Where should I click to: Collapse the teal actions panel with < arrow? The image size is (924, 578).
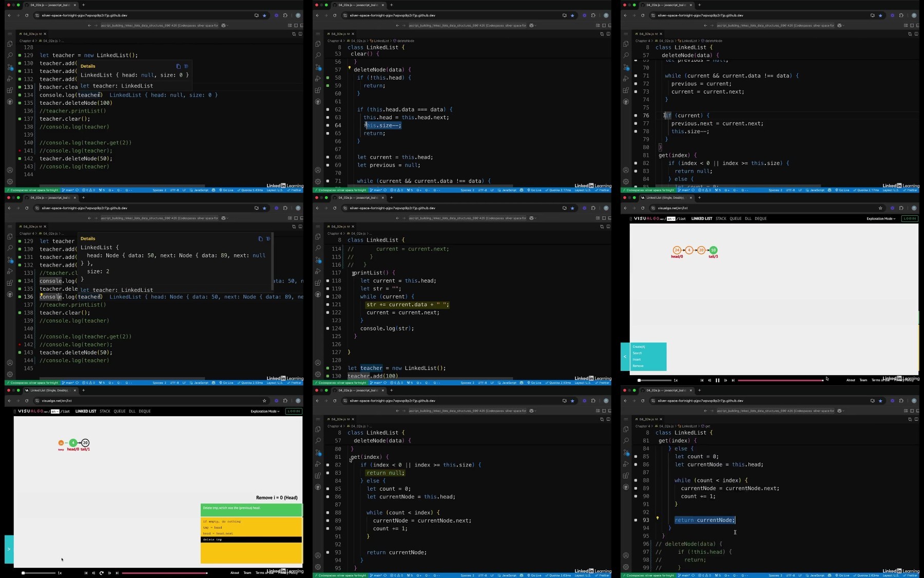pyautogui.click(x=625, y=357)
